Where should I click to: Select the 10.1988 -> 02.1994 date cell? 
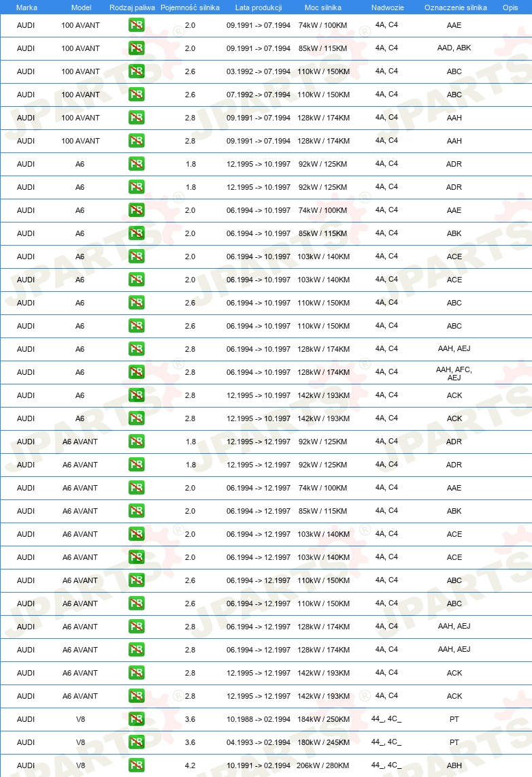259,719
